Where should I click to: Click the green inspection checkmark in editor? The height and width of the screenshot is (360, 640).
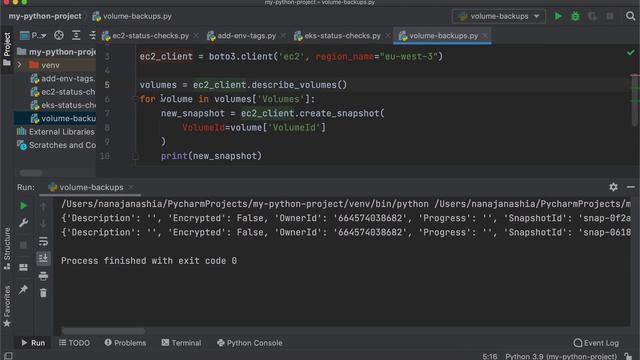tap(631, 52)
